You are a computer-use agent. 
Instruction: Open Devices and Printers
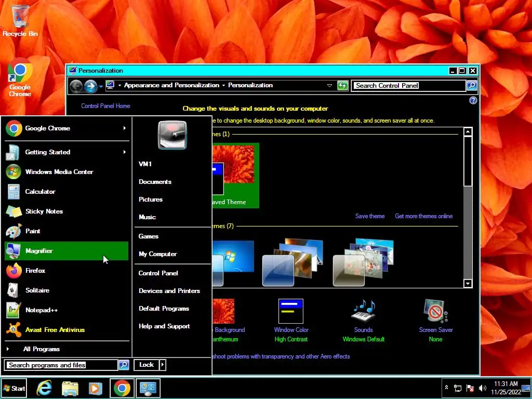pyautogui.click(x=169, y=291)
